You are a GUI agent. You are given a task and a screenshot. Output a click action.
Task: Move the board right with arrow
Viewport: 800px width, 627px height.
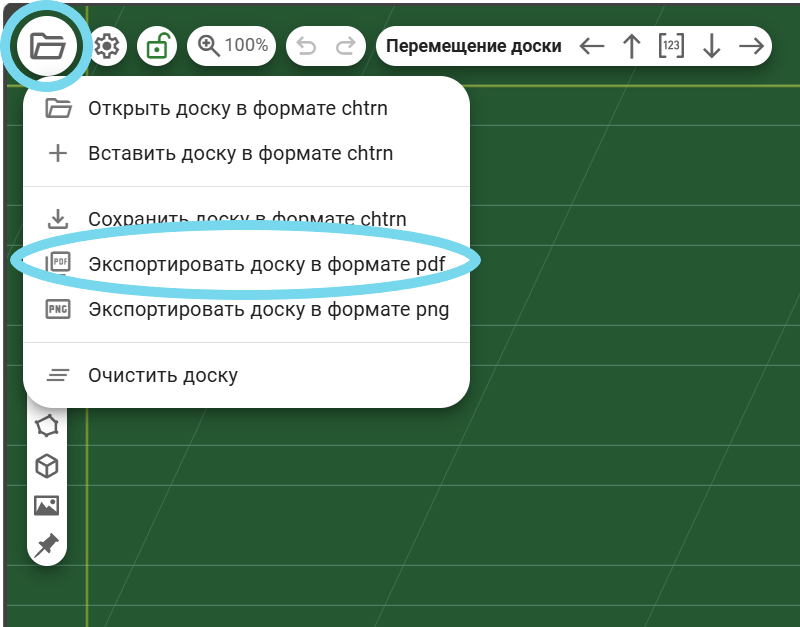pyautogui.click(x=751, y=46)
